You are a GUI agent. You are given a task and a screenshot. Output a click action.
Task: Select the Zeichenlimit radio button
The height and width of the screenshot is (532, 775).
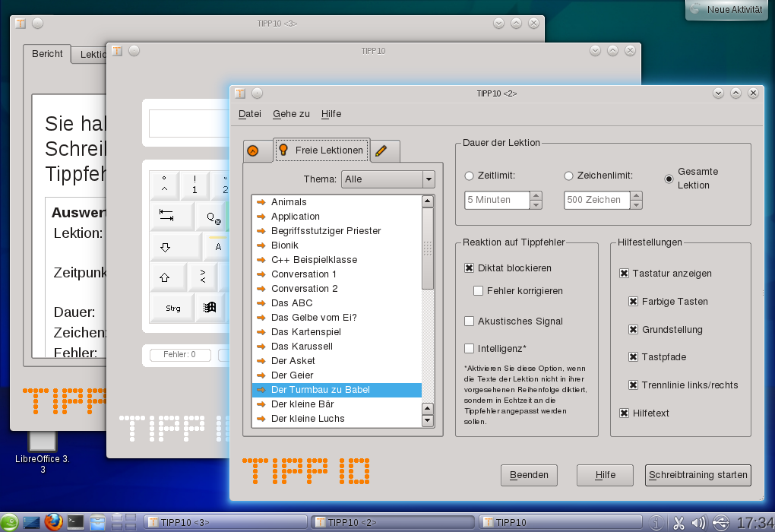pyautogui.click(x=568, y=176)
